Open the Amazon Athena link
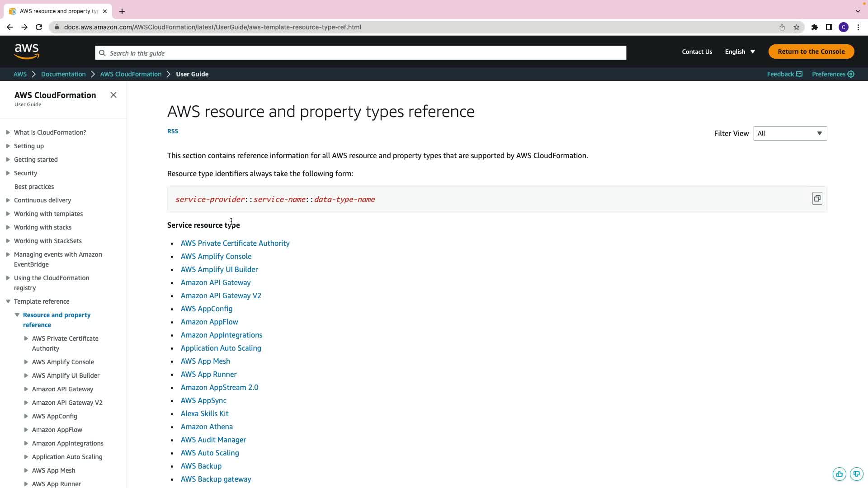This screenshot has height=488, width=868. pos(207,427)
